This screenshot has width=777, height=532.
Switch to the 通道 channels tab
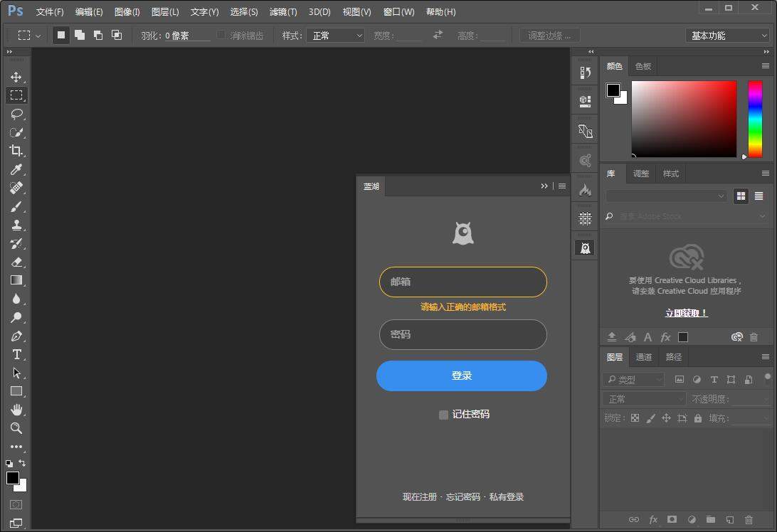[x=644, y=357]
